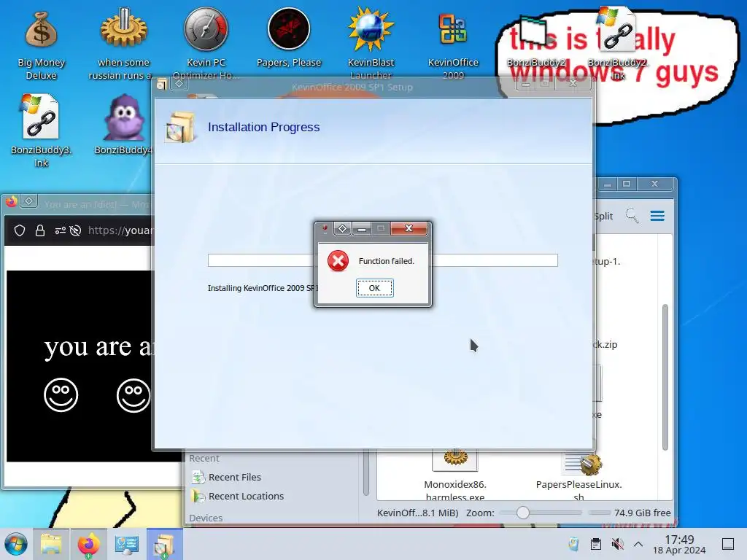
Task: Open the hamburger menu in the file manager
Action: tap(657, 216)
